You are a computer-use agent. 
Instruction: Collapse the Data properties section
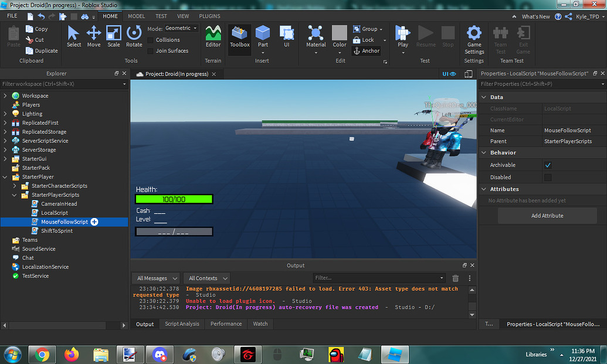click(484, 97)
